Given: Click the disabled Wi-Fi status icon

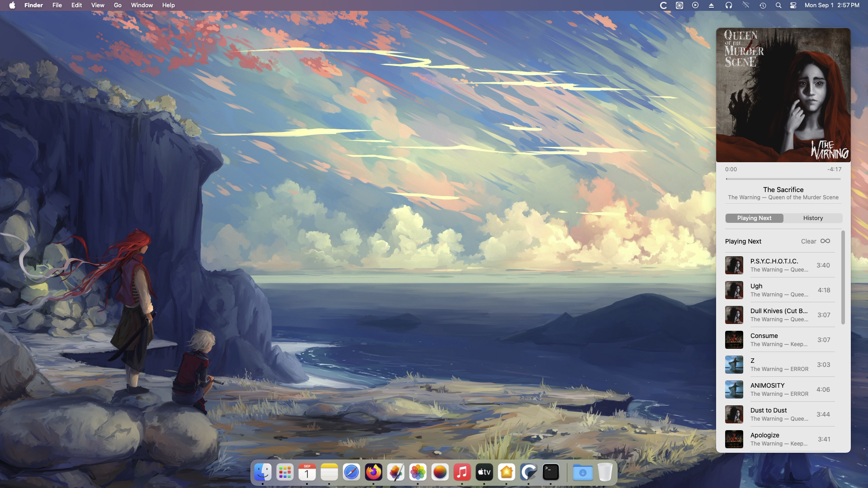Looking at the screenshot, I should click(x=746, y=5).
